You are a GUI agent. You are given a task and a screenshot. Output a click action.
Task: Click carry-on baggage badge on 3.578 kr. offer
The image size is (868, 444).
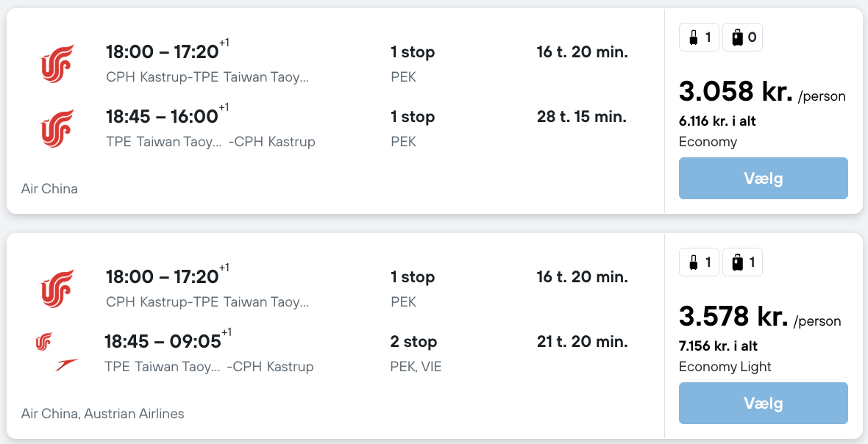pyautogui.click(x=699, y=262)
